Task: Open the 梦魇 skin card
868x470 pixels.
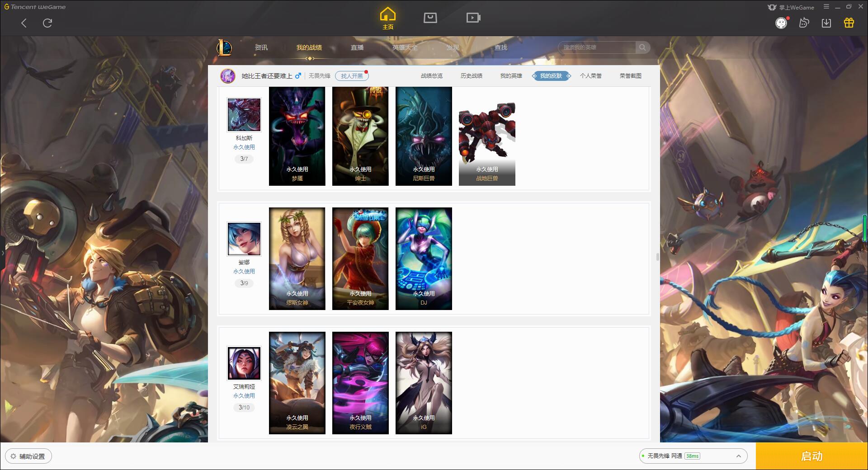Action: [297, 136]
